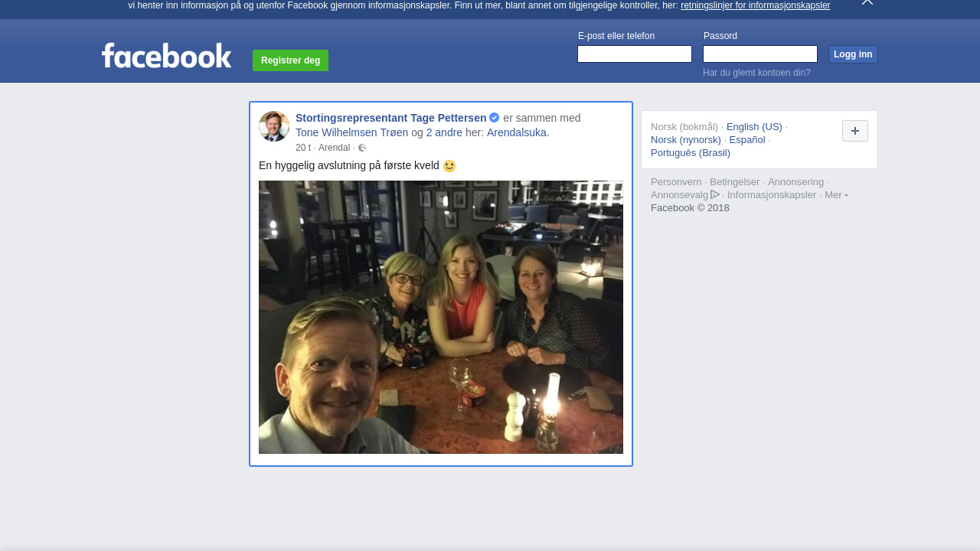Click the Arendal location under the post
Screen dimensions: 980x551
334,148
